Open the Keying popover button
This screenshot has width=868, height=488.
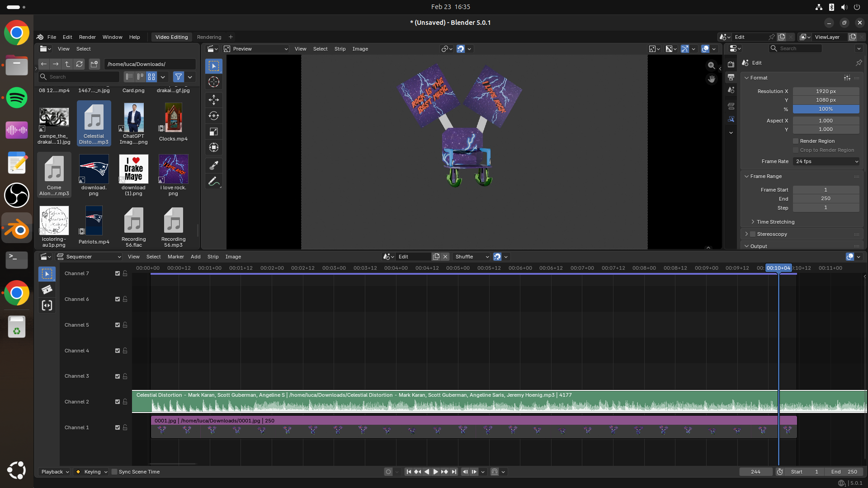point(92,472)
